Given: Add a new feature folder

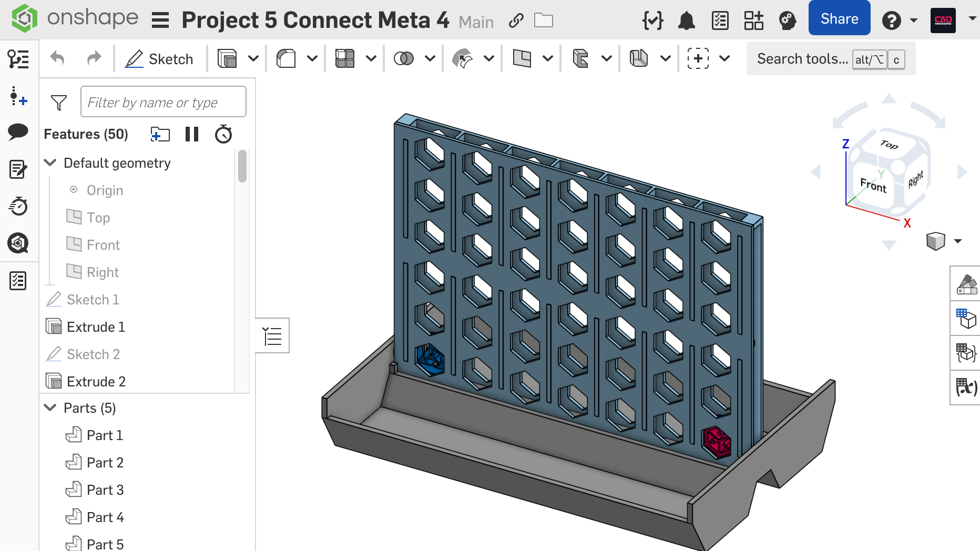Looking at the screenshot, I should pyautogui.click(x=160, y=135).
